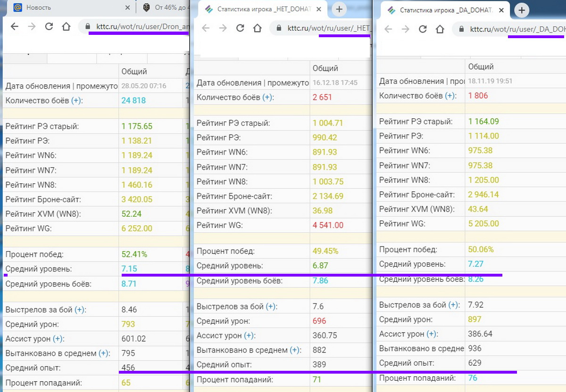Reload the _HET_DOHAT statistics page

[x=240, y=28]
